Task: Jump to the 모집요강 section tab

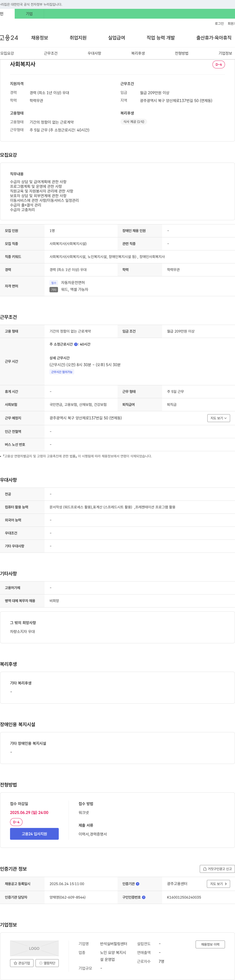Action: pos(7,53)
